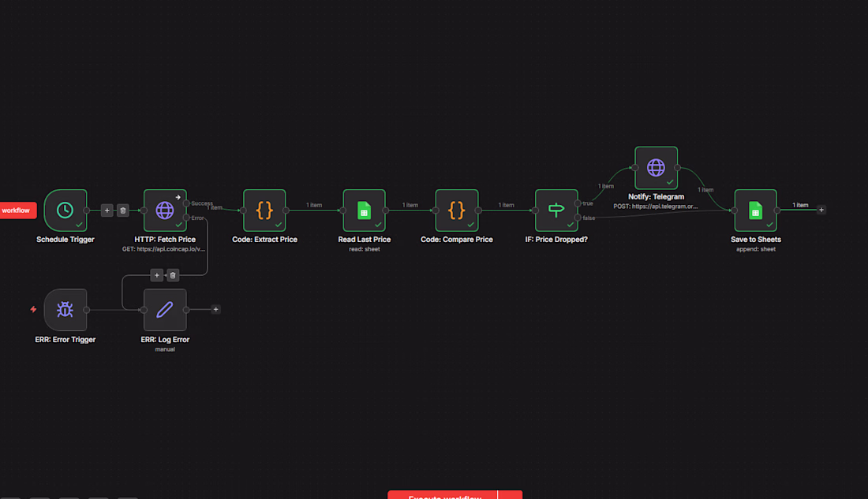This screenshot has height=499, width=868.
Task: Open the Read Last Price sheets node
Action: coord(365,210)
